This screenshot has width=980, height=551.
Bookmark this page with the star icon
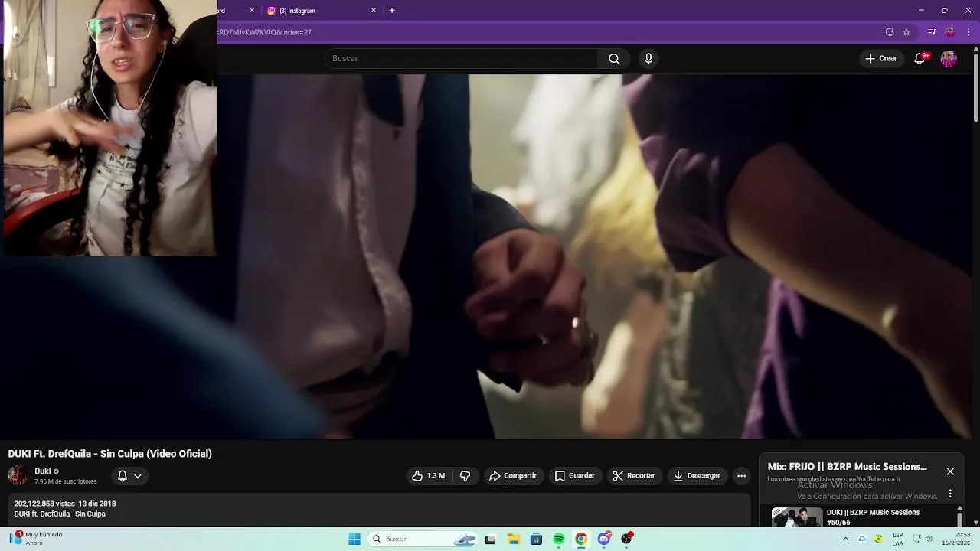[x=906, y=32]
